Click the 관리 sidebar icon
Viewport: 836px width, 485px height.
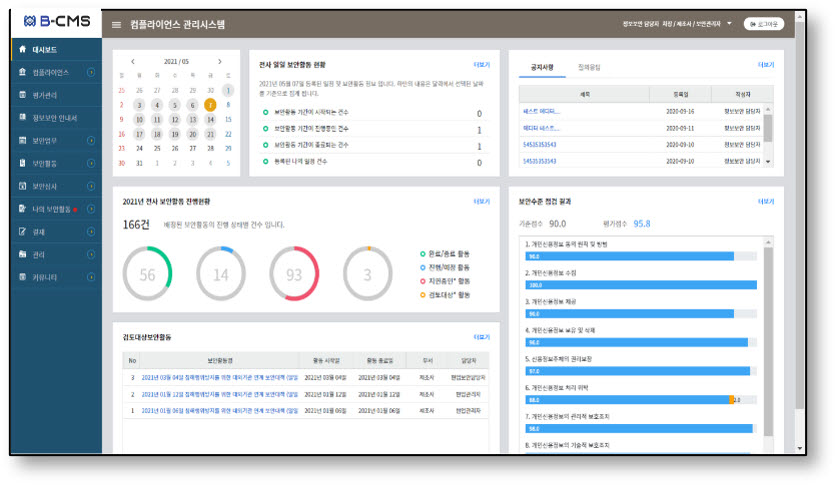[22, 254]
